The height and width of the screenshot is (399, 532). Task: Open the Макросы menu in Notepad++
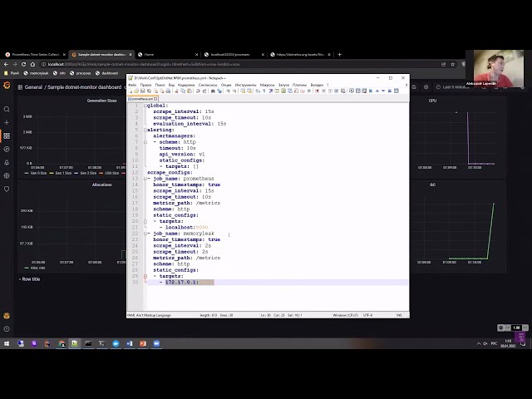267,85
